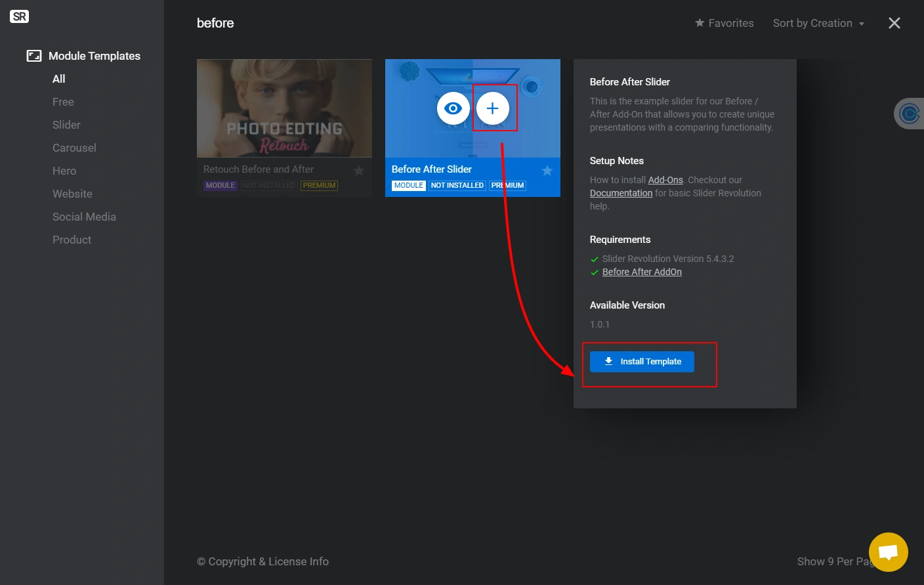Open Copyright & License Info
The image size is (924, 585).
262,561
